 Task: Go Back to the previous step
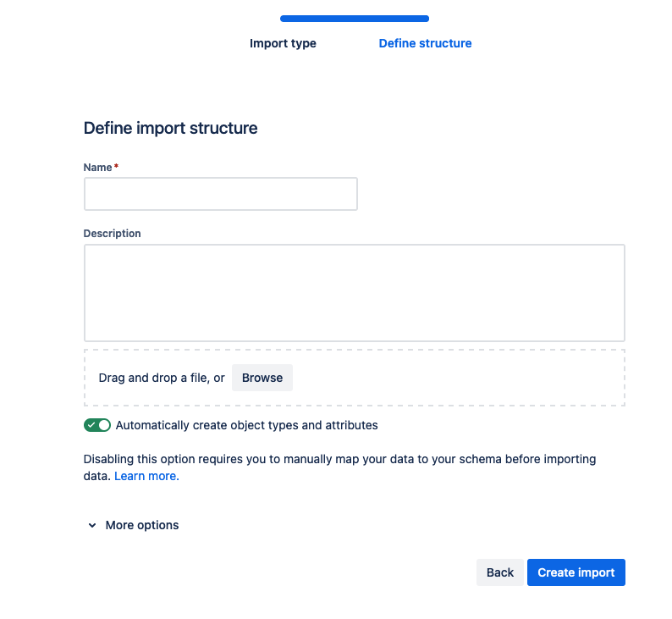click(x=499, y=572)
